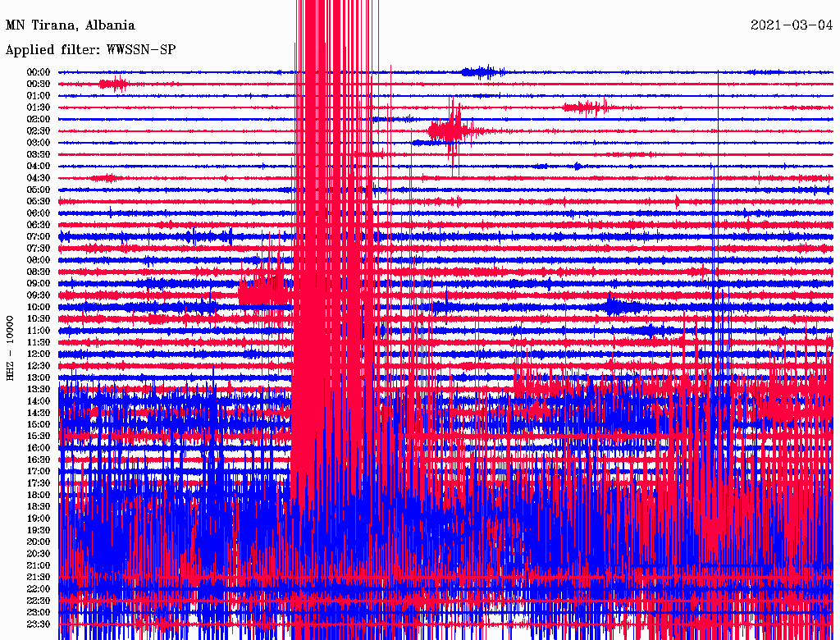Select the 11:30 time row label

coord(39,342)
